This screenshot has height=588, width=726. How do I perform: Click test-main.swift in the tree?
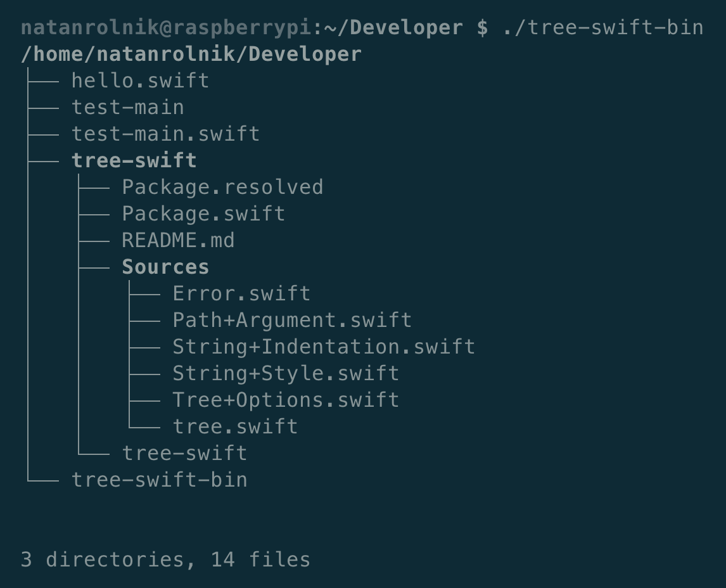165,134
